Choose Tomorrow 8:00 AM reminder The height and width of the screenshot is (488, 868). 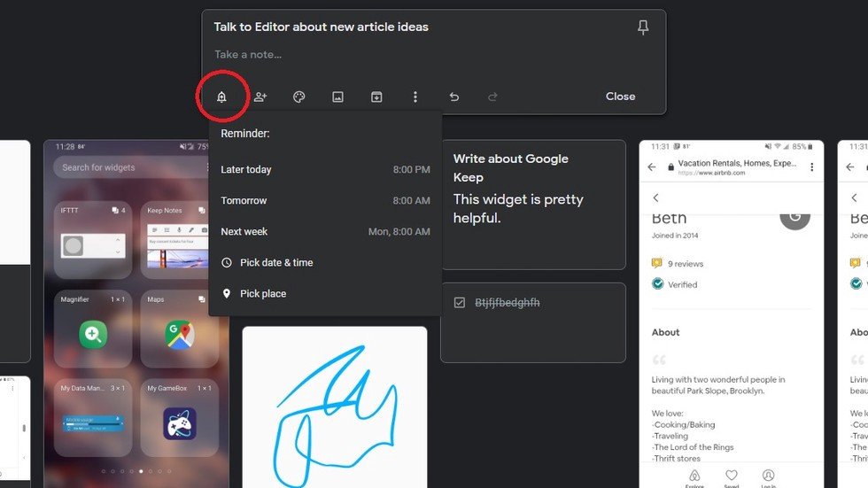325,200
